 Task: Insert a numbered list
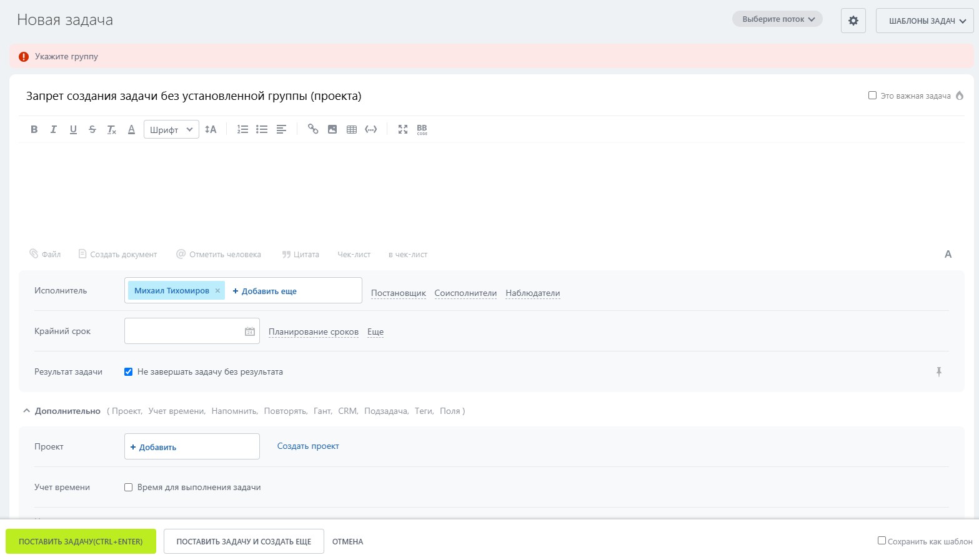242,129
